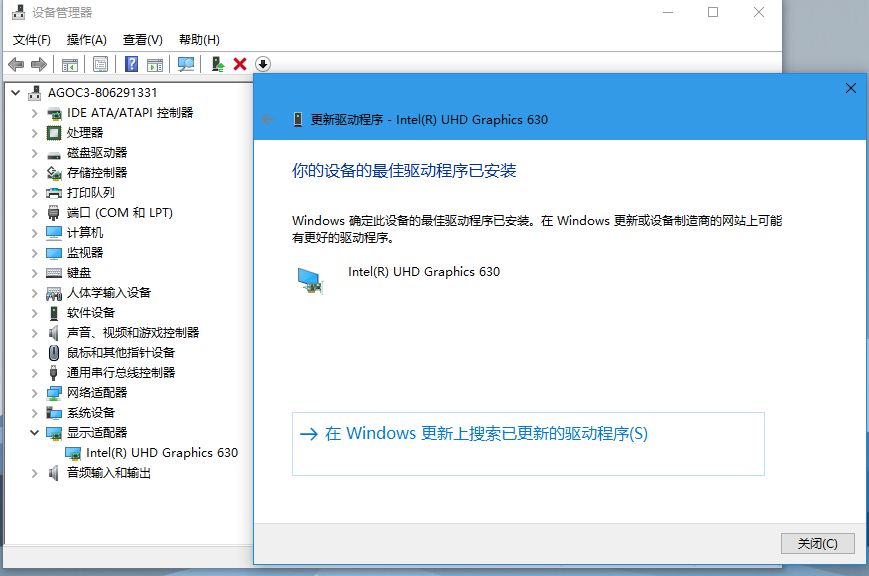Expand the 处理器 node chevron
Viewport: 869px width, 576px height.
pos(34,133)
